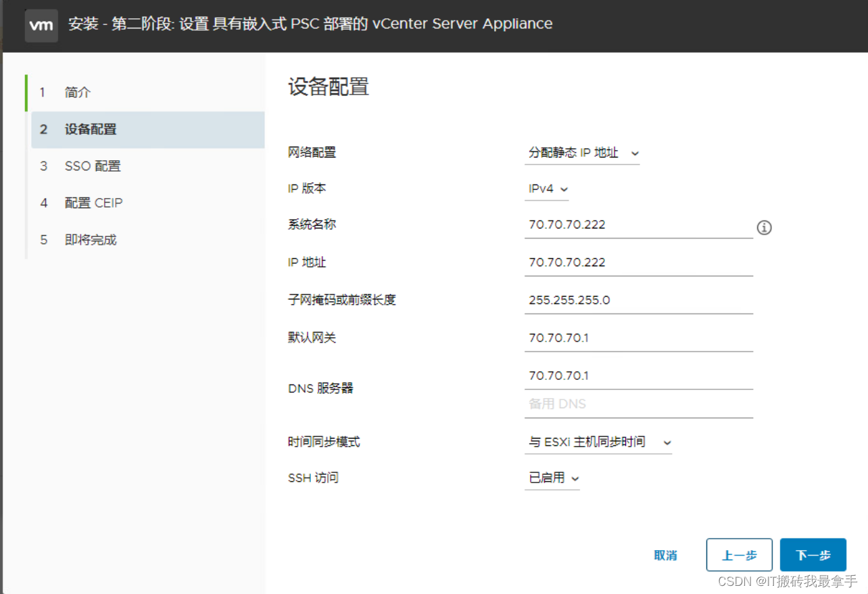Viewport: 868px width, 594px height.
Task: Focus the 子网掩码或前缀长度 field
Action: [x=639, y=301]
